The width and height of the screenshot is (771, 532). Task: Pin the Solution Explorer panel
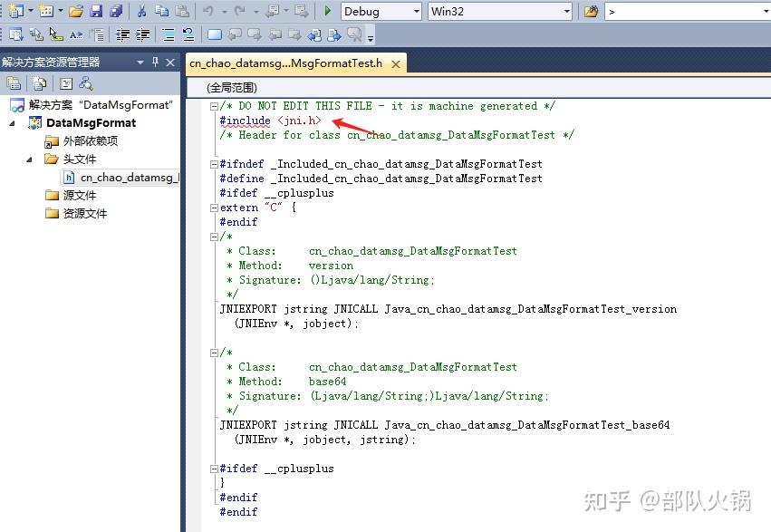pyautogui.click(x=156, y=61)
